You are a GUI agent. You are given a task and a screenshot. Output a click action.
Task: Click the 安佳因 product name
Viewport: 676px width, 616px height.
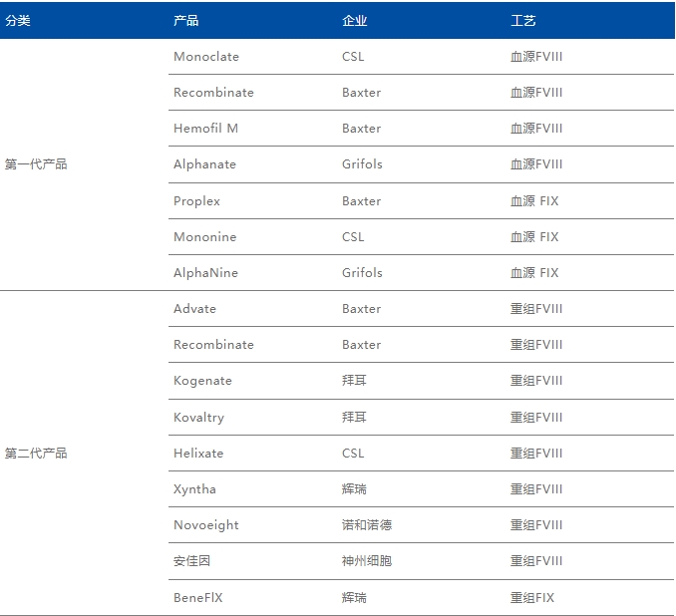pyautogui.click(x=191, y=561)
